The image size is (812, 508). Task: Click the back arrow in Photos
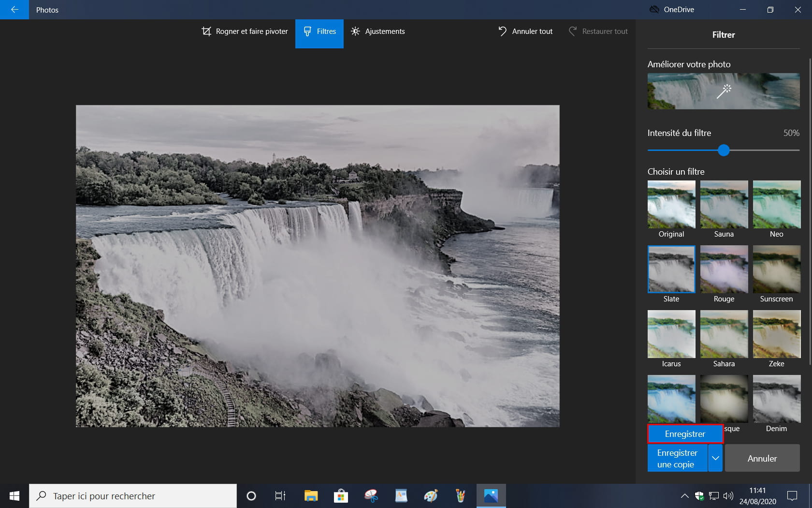click(14, 10)
